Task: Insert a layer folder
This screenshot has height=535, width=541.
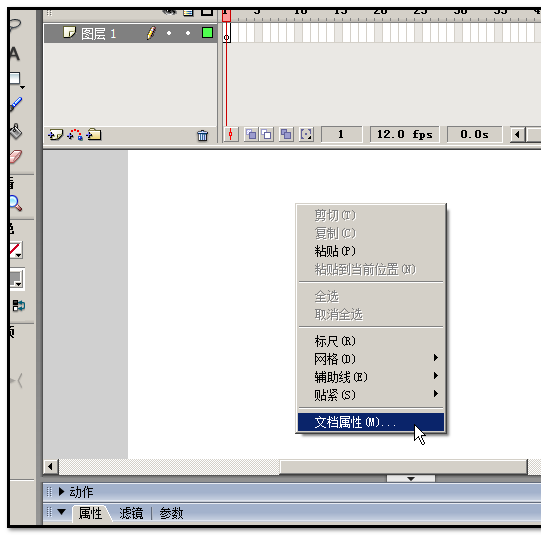Action: (x=94, y=135)
